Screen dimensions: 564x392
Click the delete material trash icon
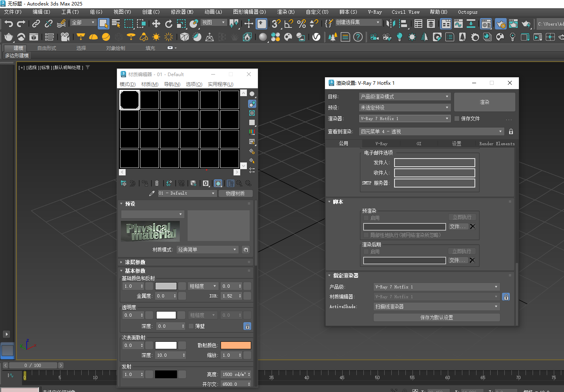157,183
